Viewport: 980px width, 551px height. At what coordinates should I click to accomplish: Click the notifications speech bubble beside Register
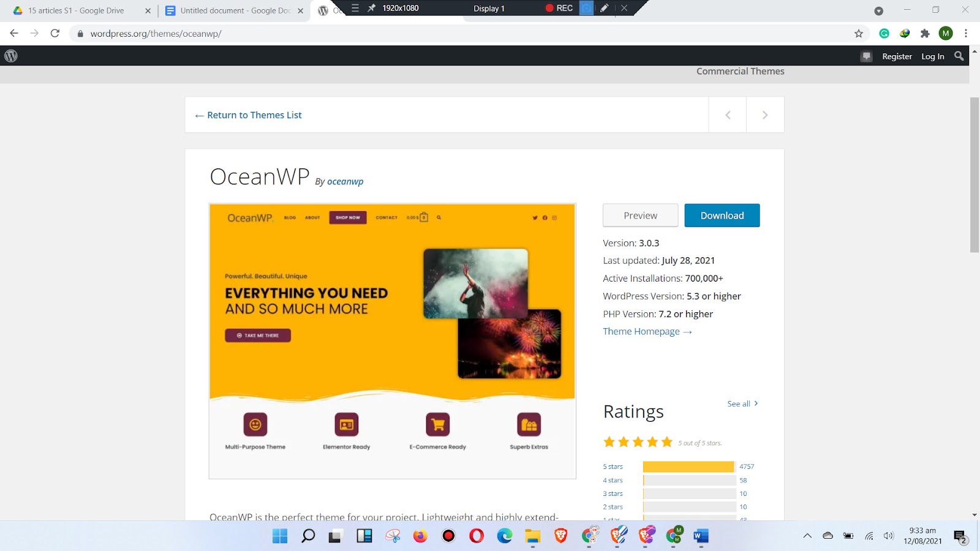pos(866,56)
